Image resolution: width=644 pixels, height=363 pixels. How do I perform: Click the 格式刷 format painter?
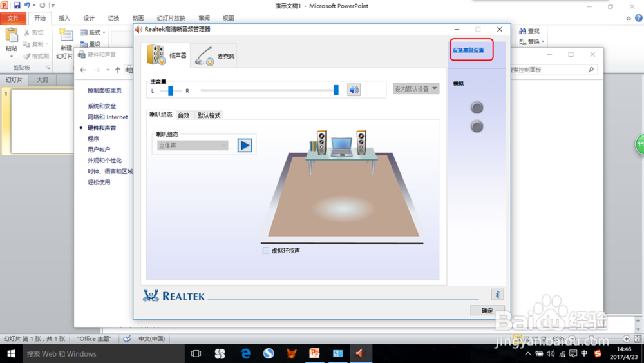pyautogui.click(x=36, y=56)
